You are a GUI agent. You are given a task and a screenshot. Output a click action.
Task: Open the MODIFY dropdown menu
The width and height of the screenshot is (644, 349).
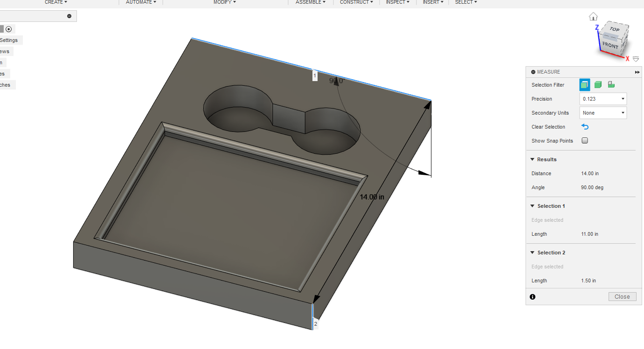coord(225,2)
